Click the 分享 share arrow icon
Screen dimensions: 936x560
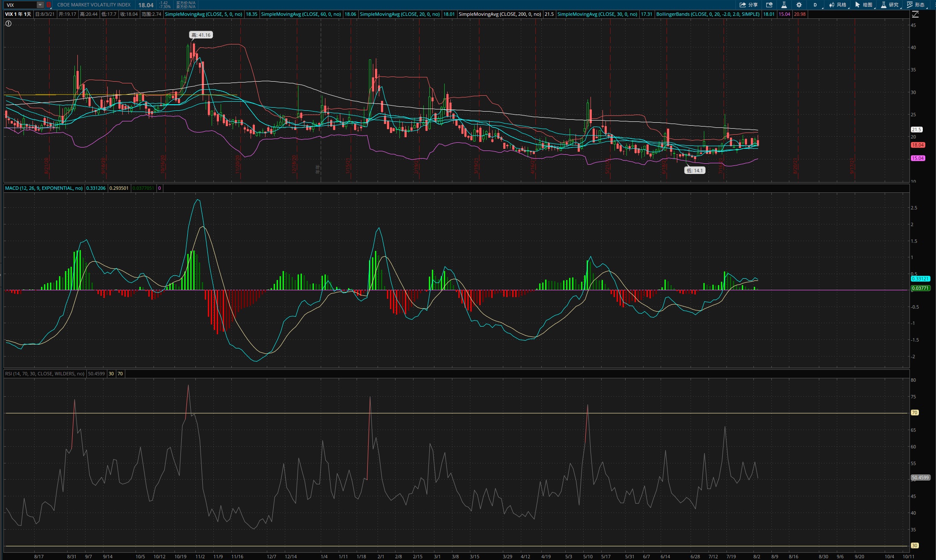click(748, 5)
